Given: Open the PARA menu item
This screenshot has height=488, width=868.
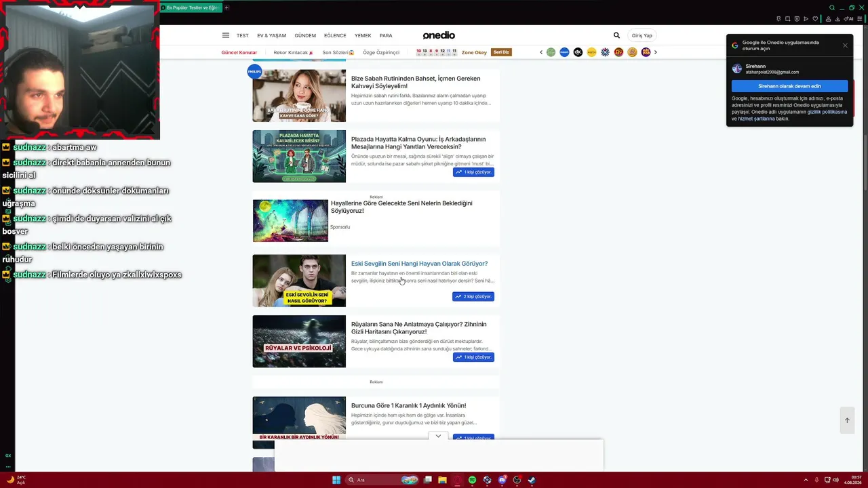Looking at the screenshot, I should pos(386,35).
